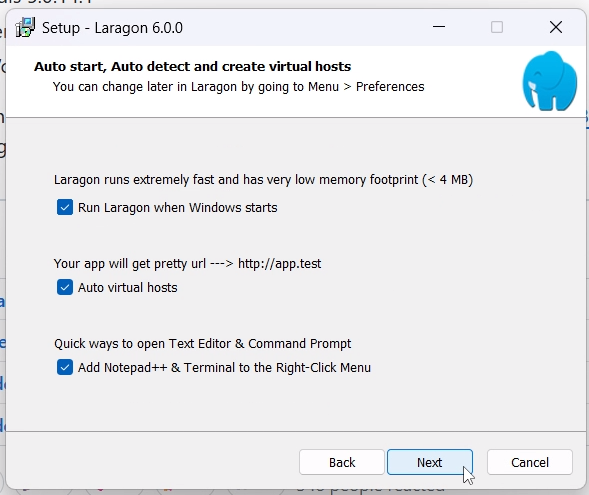The image size is (589, 495).
Task: Abort the setup using Cancel button
Action: pyautogui.click(x=530, y=462)
